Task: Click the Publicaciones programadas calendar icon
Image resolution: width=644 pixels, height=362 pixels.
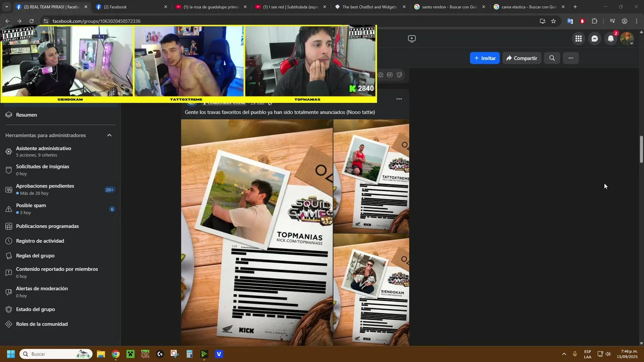Action: pyautogui.click(x=9, y=226)
